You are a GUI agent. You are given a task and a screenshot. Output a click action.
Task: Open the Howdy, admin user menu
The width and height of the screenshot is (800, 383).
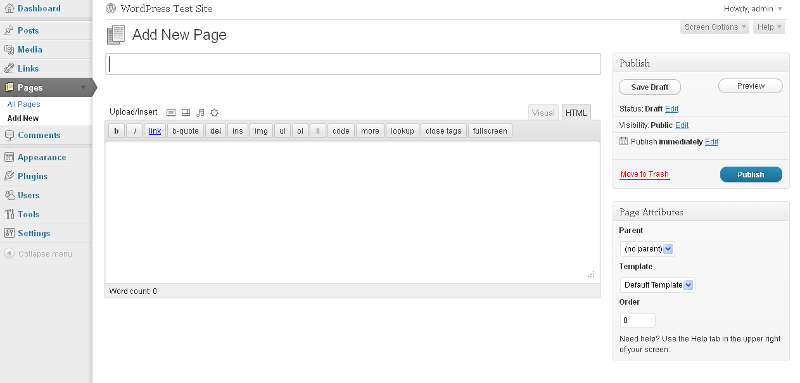coord(753,9)
